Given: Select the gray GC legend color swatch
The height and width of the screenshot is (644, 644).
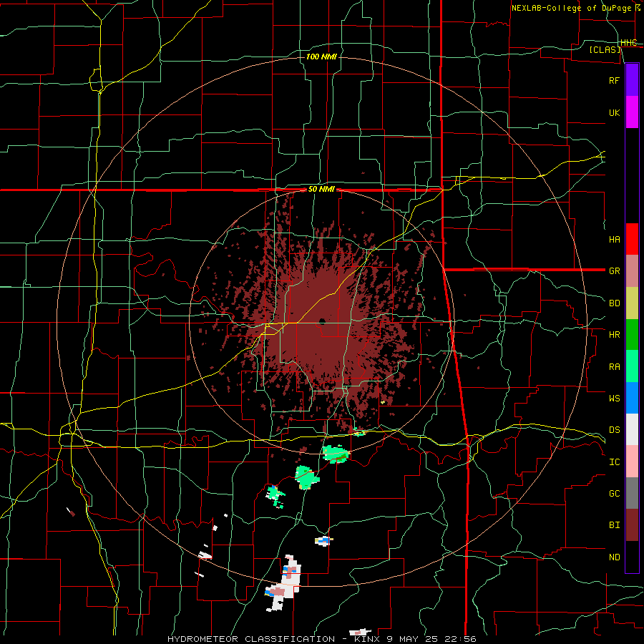Looking at the screenshot, I should (632, 493).
